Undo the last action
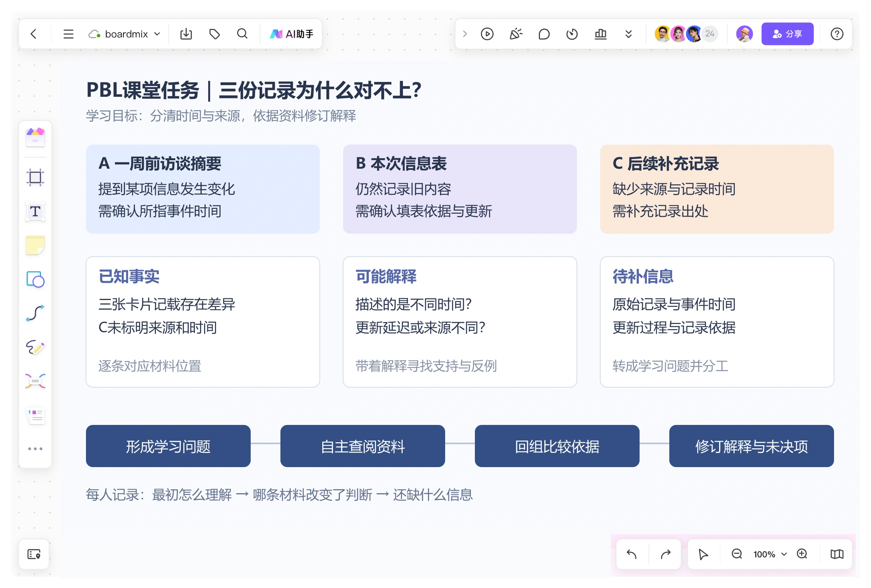The width and height of the screenshot is (871, 588). (632, 554)
